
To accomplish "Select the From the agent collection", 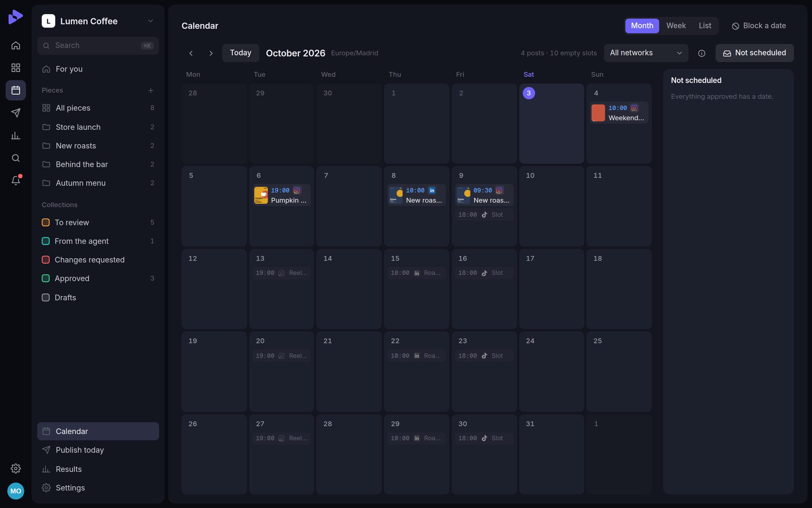I will coord(98,241).
